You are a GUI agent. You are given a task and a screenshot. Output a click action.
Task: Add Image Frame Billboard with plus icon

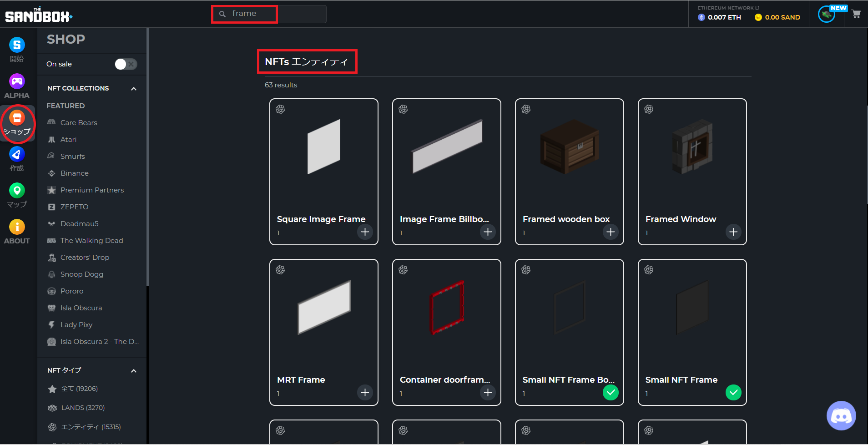[x=488, y=232]
